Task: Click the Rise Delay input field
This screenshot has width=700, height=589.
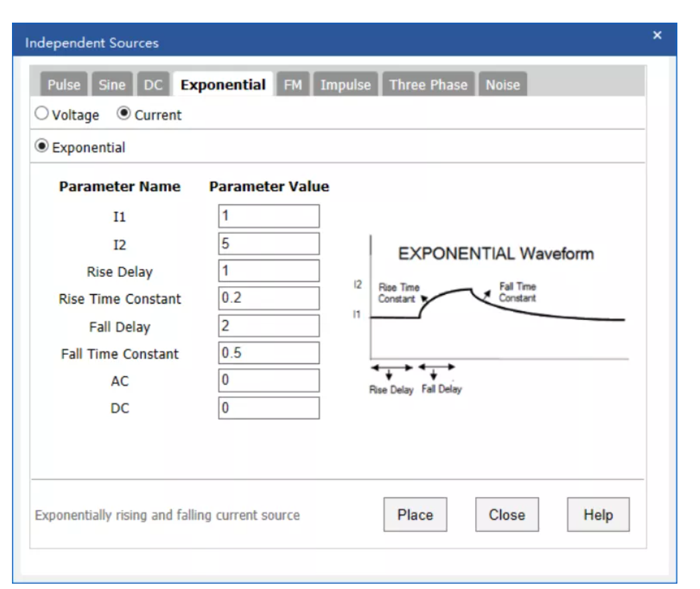Action: 269,271
